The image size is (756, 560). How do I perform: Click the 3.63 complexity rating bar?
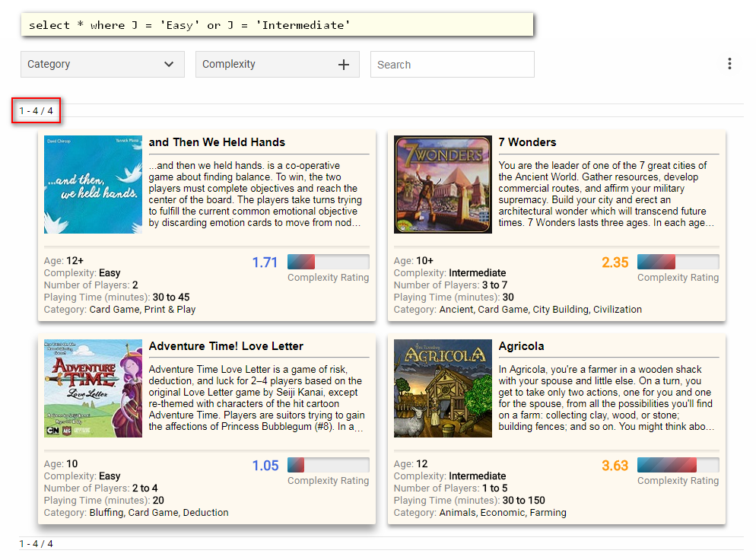[678, 465]
